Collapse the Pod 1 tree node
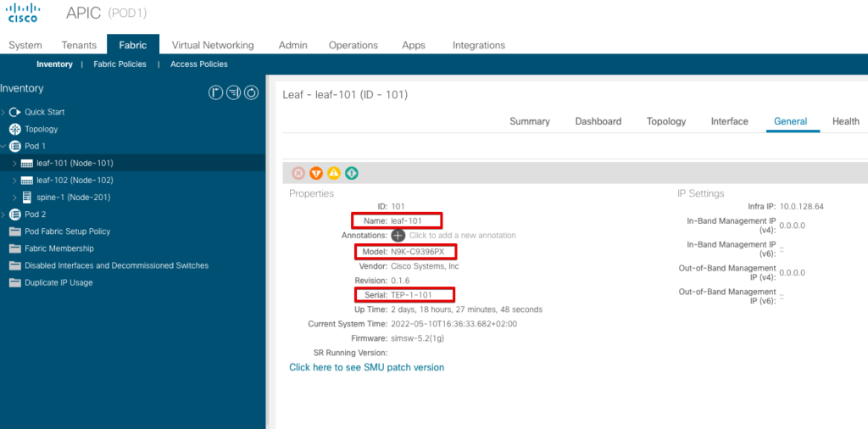868x429 pixels. point(3,146)
